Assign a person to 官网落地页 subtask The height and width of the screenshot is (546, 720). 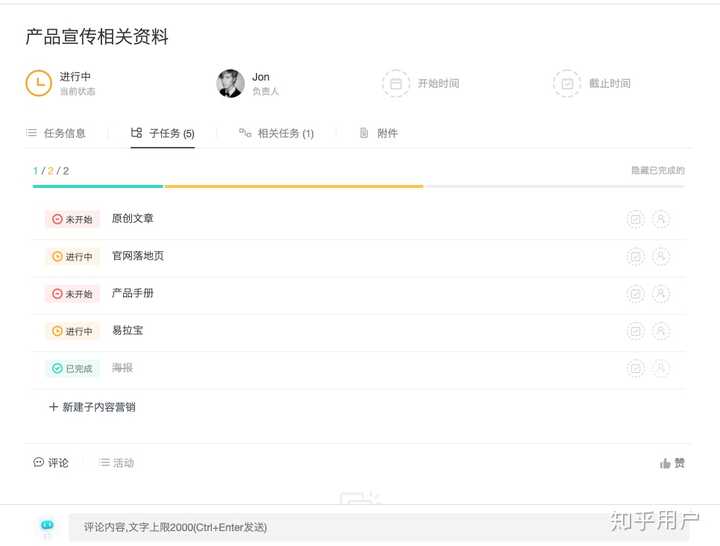[x=660, y=257]
